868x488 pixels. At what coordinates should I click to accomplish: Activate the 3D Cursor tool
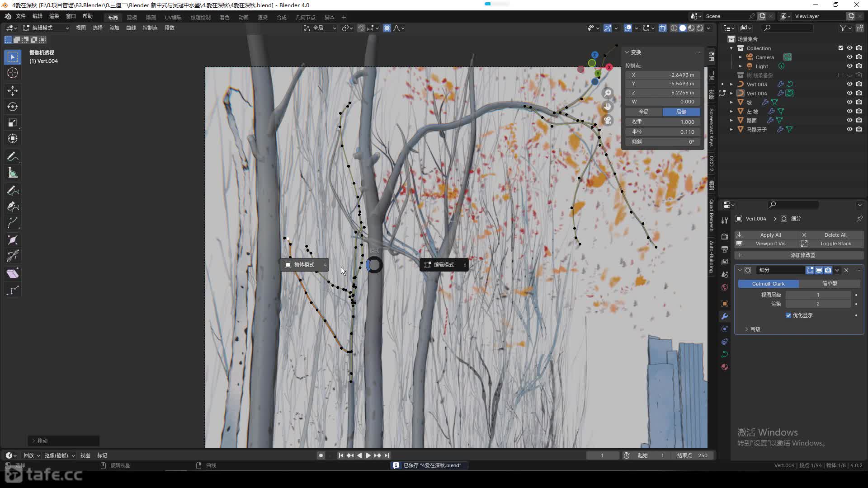pos(13,73)
